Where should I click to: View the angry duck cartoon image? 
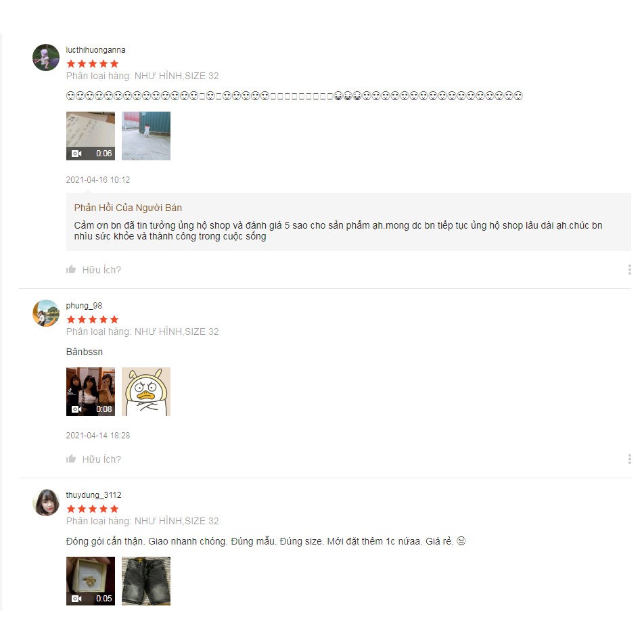[x=146, y=392]
